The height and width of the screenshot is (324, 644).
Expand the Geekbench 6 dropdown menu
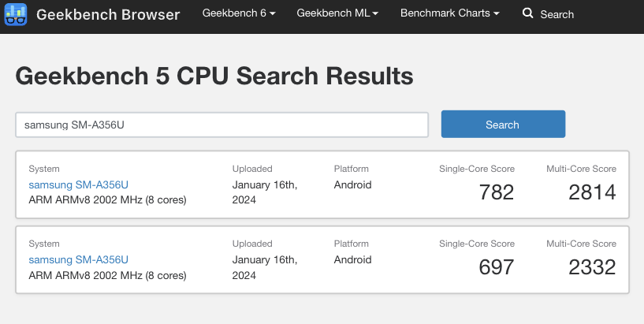click(239, 13)
